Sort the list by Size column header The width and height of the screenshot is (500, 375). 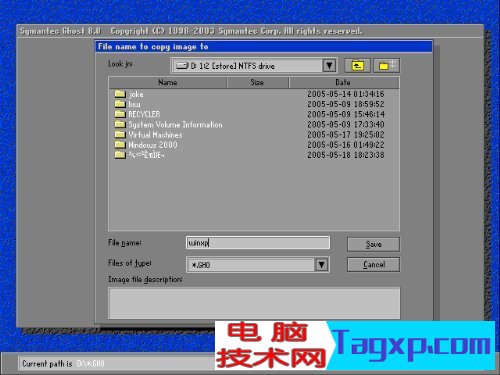(257, 82)
